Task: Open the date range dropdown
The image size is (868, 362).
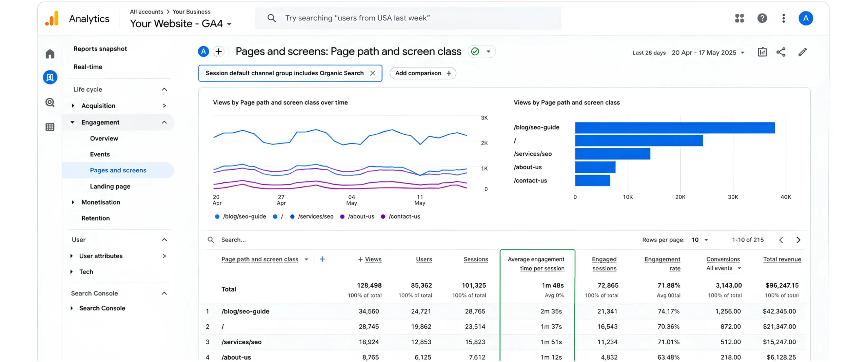Action: [708, 53]
